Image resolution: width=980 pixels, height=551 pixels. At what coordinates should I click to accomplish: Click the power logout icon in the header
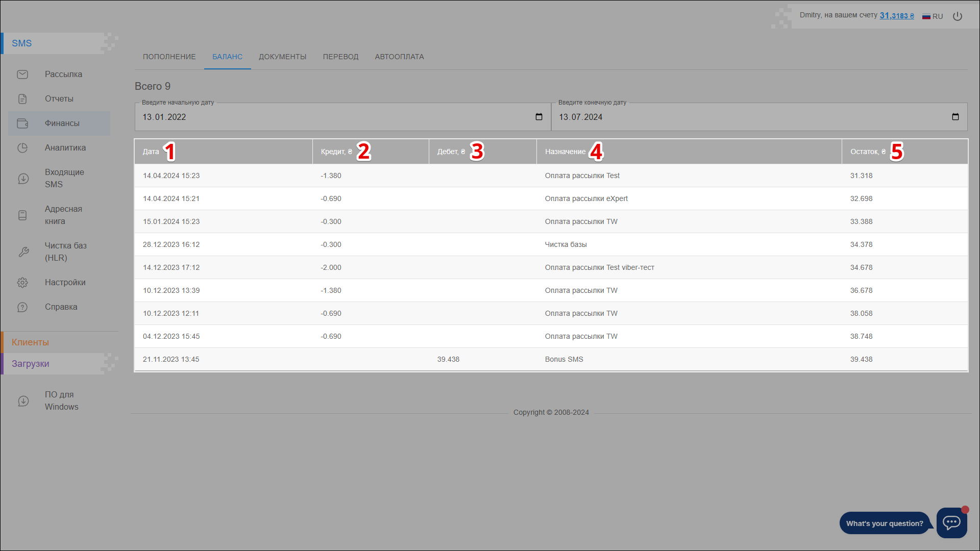[958, 16]
